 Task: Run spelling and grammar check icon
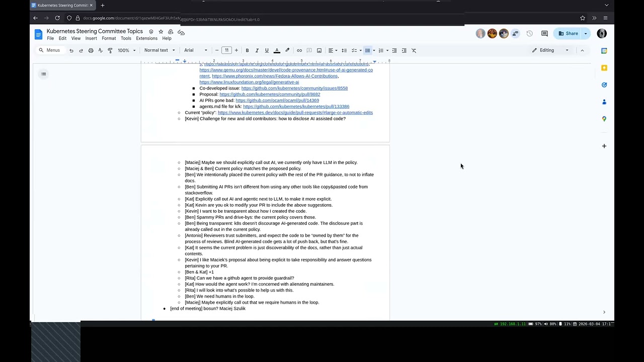[x=100, y=50]
